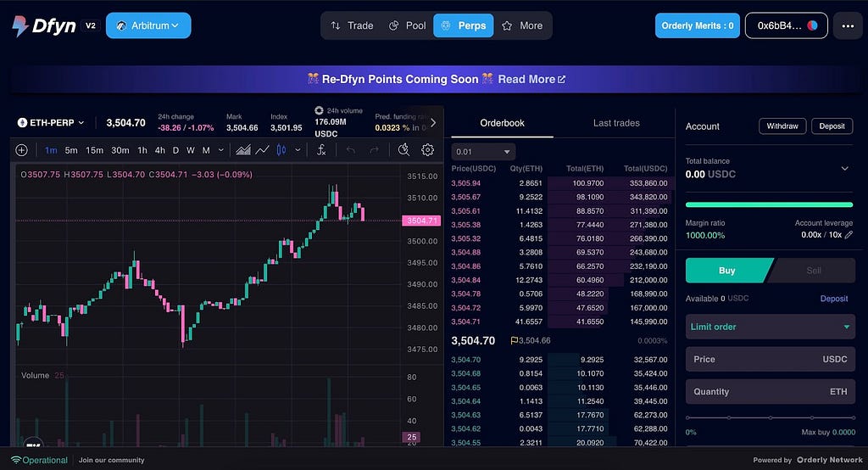
Task: Click the Orderly Merits button
Action: 698,25
